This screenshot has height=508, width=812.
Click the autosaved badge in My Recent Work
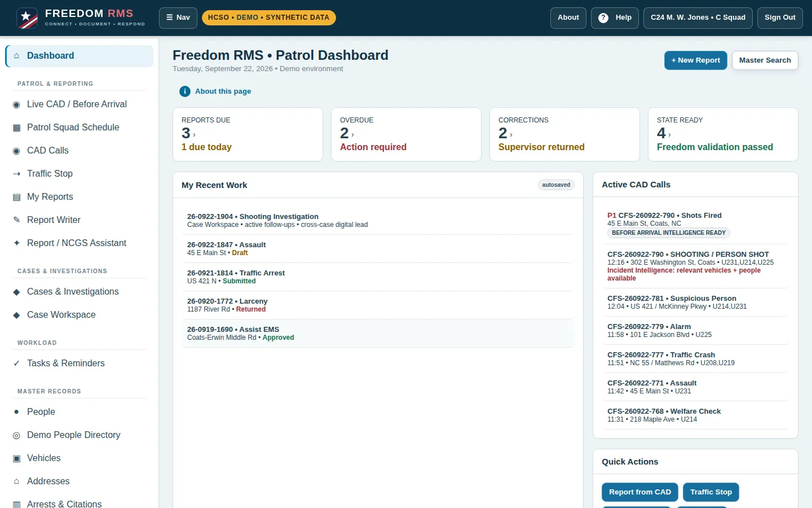click(x=556, y=185)
